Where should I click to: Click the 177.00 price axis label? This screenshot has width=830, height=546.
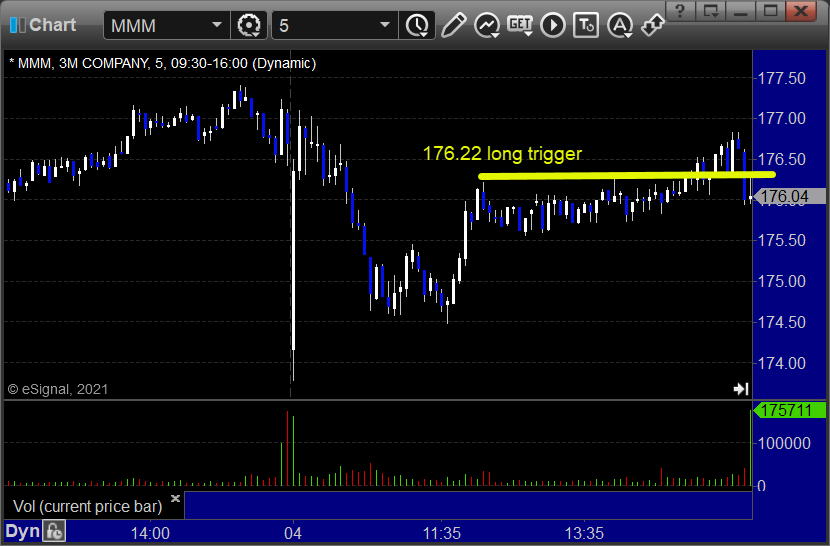[x=782, y=118]
